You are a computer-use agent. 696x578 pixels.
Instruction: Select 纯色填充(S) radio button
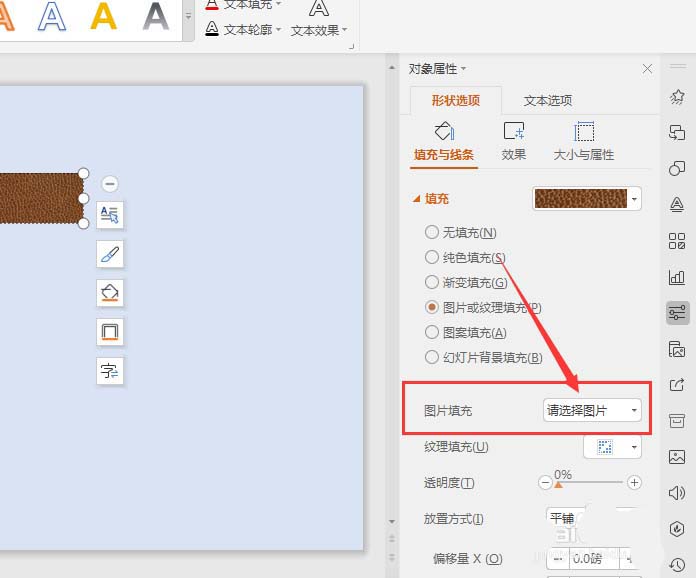(x=431, y=257)
